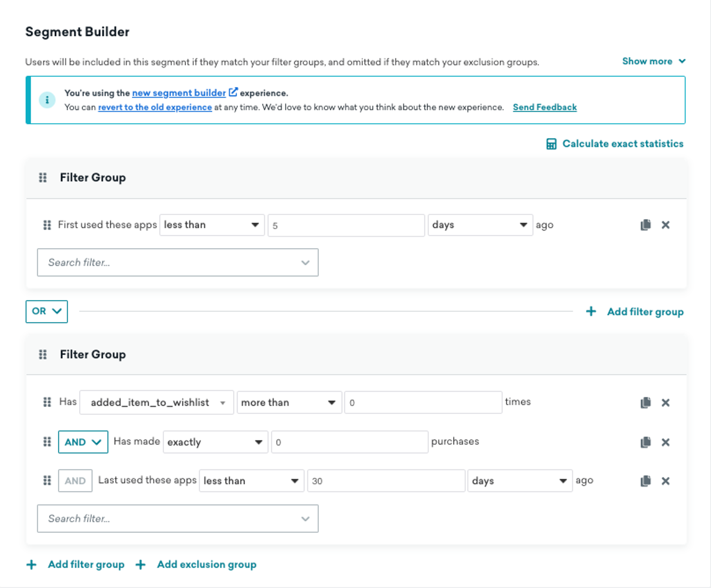Click drag handle of first Filter Group
Image resolution: width=711 pixels, height=588 pixels.
tap(43, 177)
